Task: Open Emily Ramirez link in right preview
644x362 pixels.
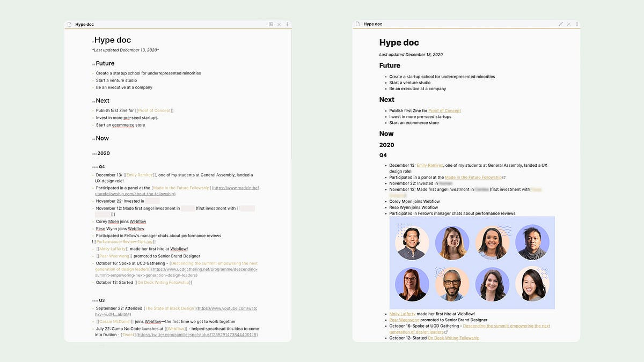Action: [x=430, y=165]
